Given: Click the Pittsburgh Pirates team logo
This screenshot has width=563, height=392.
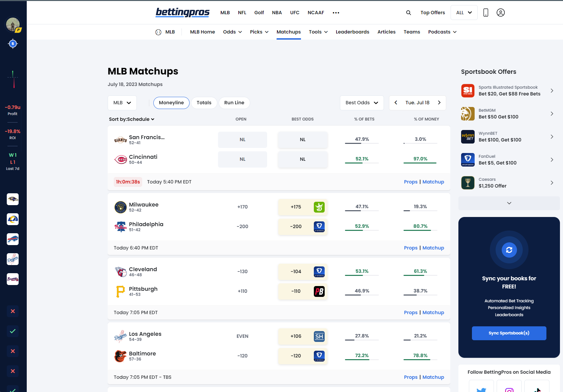Looking at the screenshot, I should click(x=121, y=291).
